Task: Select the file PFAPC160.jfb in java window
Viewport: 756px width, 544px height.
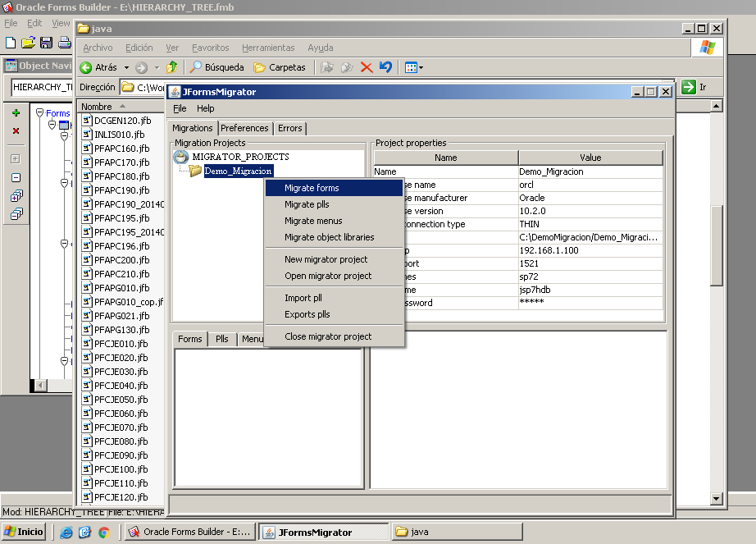Action: pos(116,149)
